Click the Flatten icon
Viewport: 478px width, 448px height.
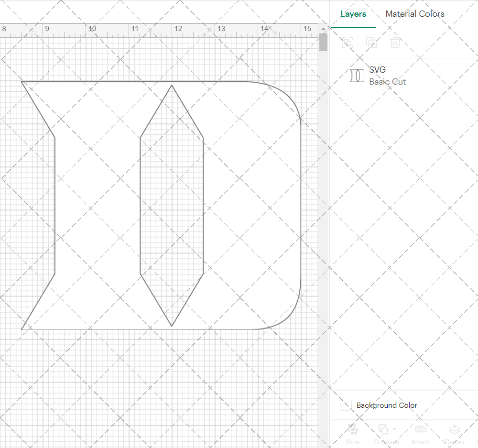455,429
